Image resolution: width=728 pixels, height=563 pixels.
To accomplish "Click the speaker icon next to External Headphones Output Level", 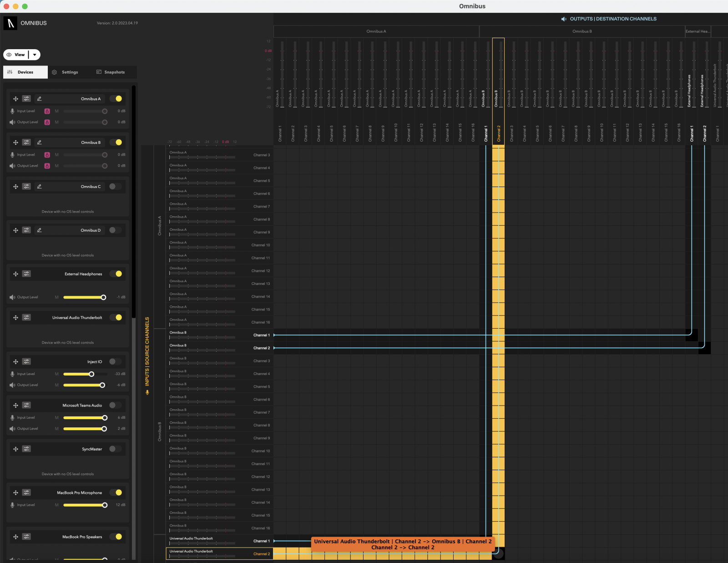I will tap(12, 297).
